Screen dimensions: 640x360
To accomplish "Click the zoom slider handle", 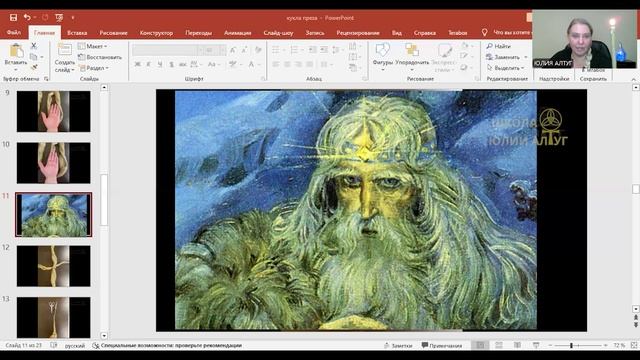I will click(x=571, y=345).
